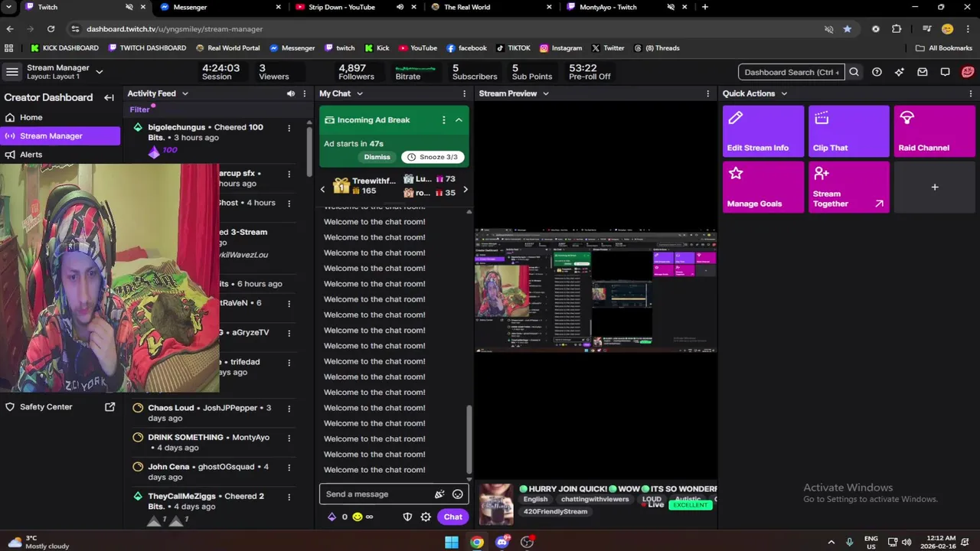Open Incoming Ad Break options menu

443,120
